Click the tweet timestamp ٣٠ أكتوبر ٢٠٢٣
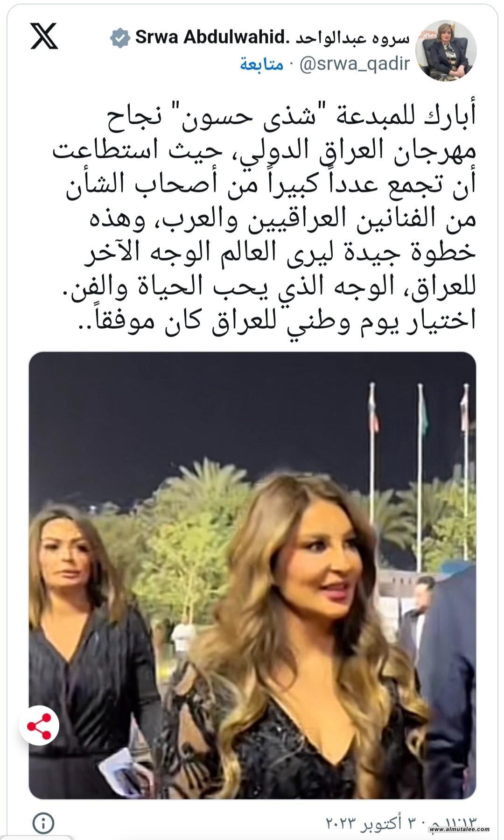The width and height of the screenshot is (504, 840). [x=401, y=823]
